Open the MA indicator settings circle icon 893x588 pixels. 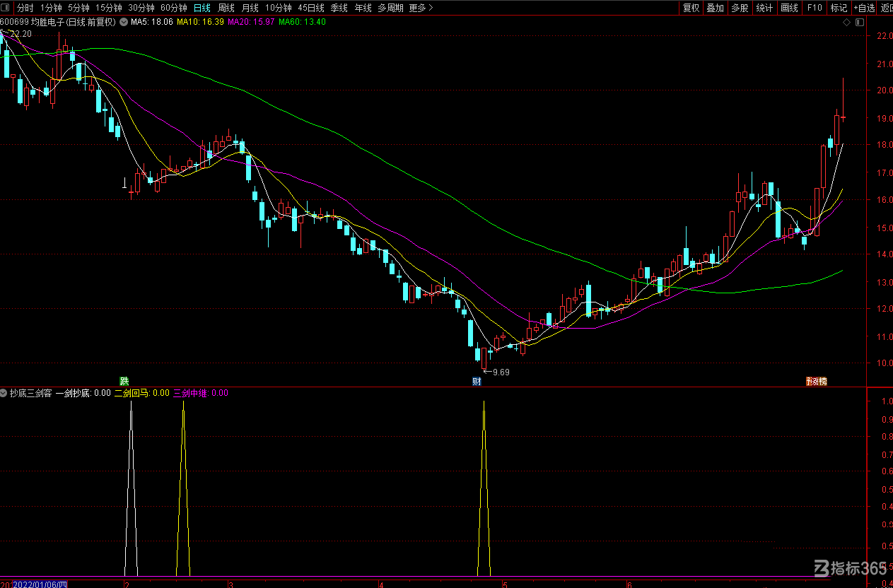click(x=124, y=22)
